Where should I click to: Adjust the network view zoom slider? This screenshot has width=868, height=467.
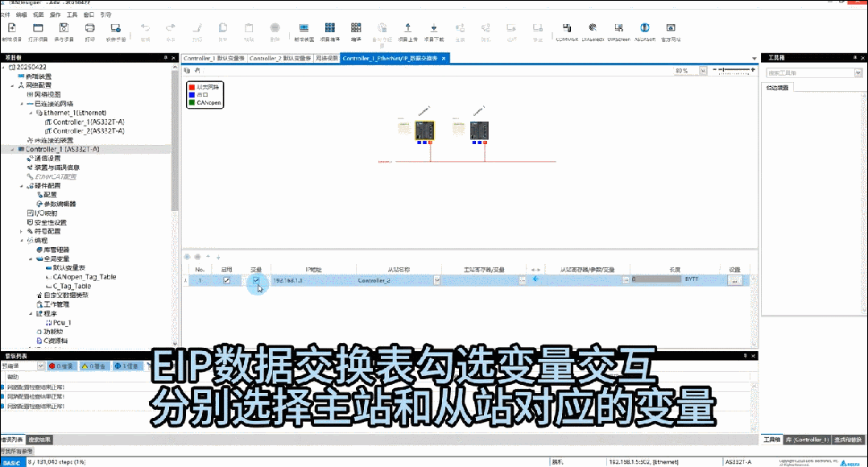coord(734,70)
